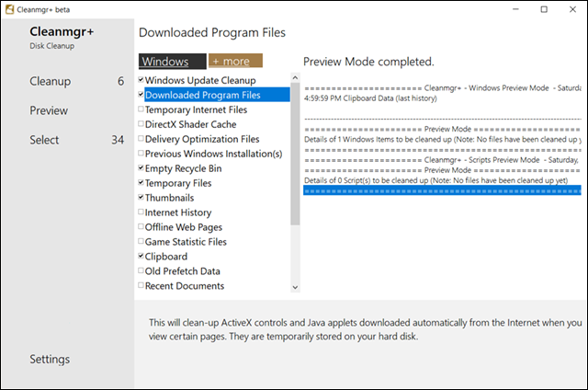Uncheck the Windows Update Cleanup checkbox
The width and height of the screenshot is (588, 390).
141,79
